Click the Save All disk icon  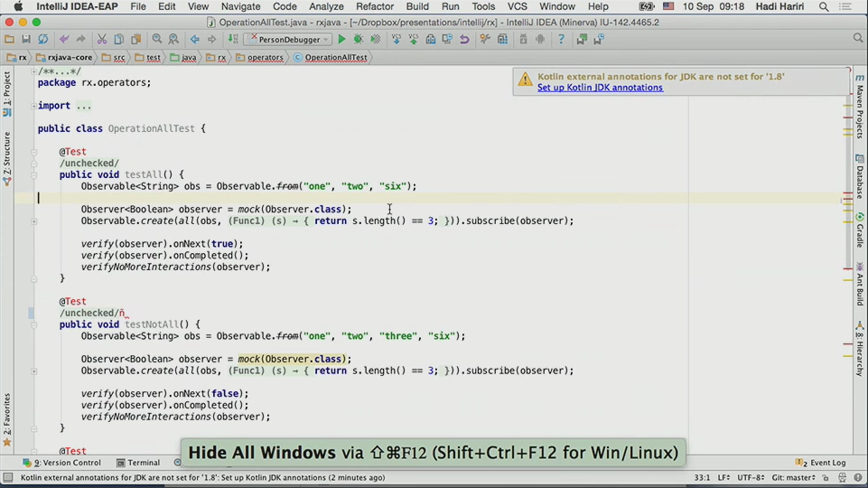tap(26, 39)
